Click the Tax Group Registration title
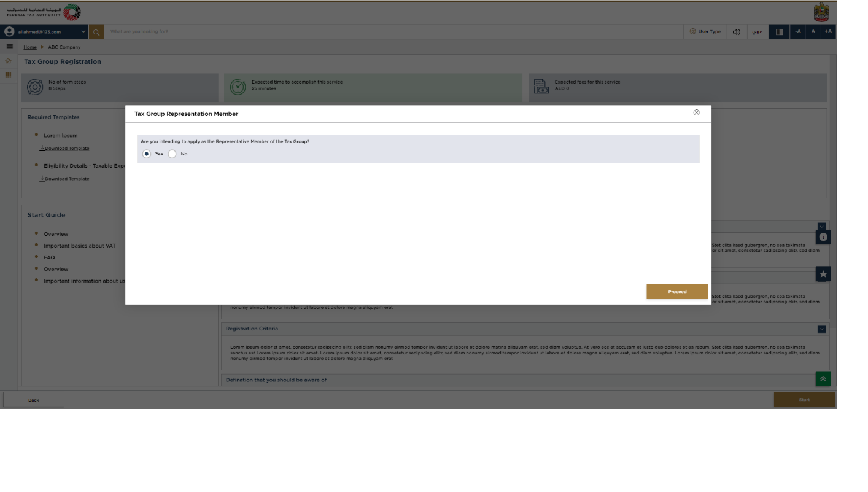Screen dimensions: 868x492 (x=63, y=61)
